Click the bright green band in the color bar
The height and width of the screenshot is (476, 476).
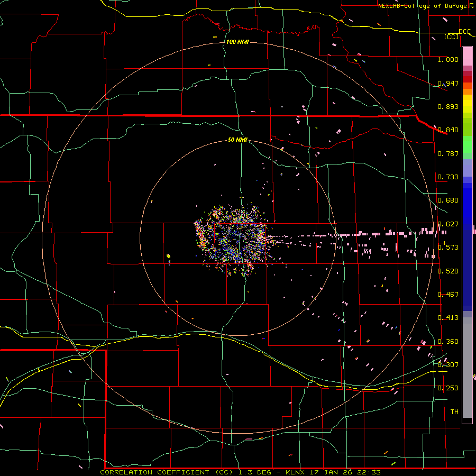467,144
